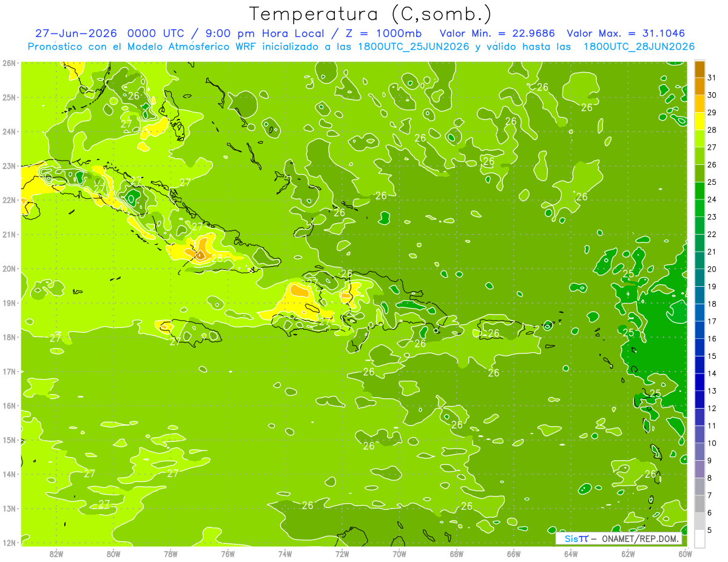Click the valid-until time "1800UTC_28JUN2026"
The width and height of the screenshot is (728, 562).
(639, 47)
